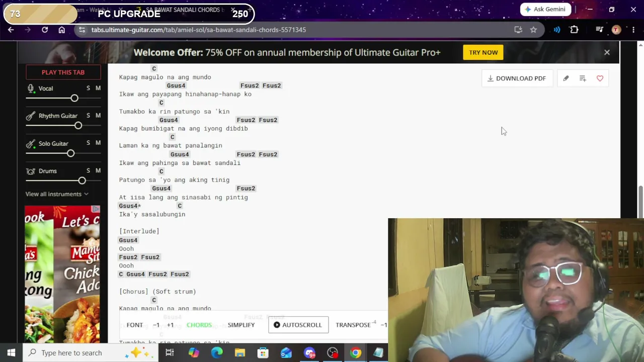Click the address bar URL
This screenshot has width=644, height=362.
pos(198,30)
